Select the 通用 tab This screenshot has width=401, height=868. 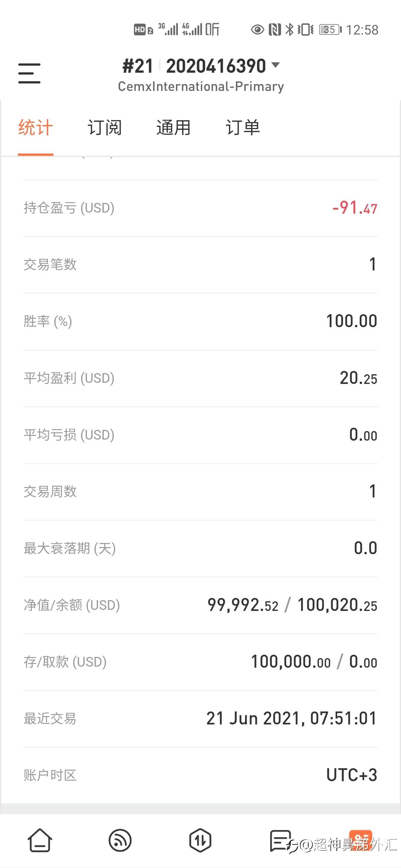click(x=173, y=128)
